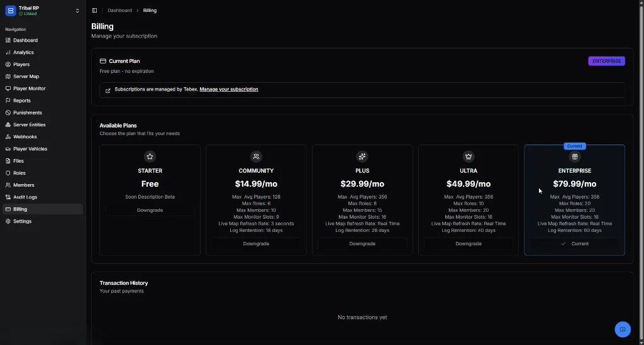The height and width of the screenshot is (345, 644).
Task: Click the Ultra plan crown icon
Action: pos(468,156)
